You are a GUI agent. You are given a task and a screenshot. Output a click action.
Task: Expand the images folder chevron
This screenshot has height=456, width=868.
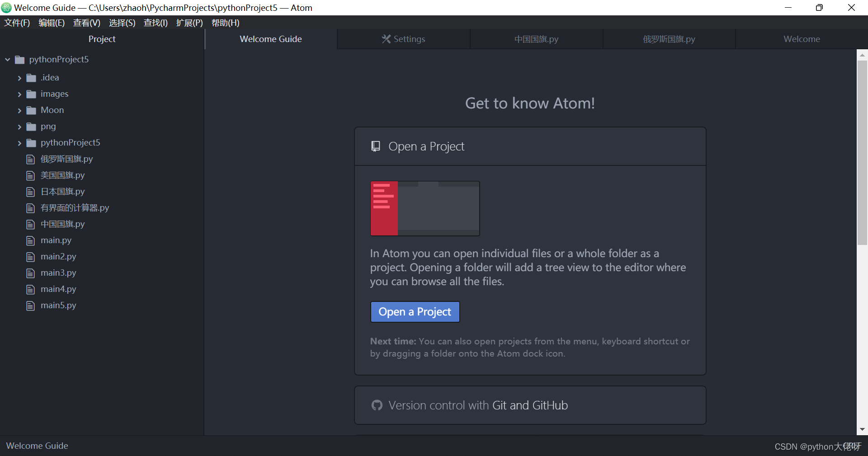(19, 94)
